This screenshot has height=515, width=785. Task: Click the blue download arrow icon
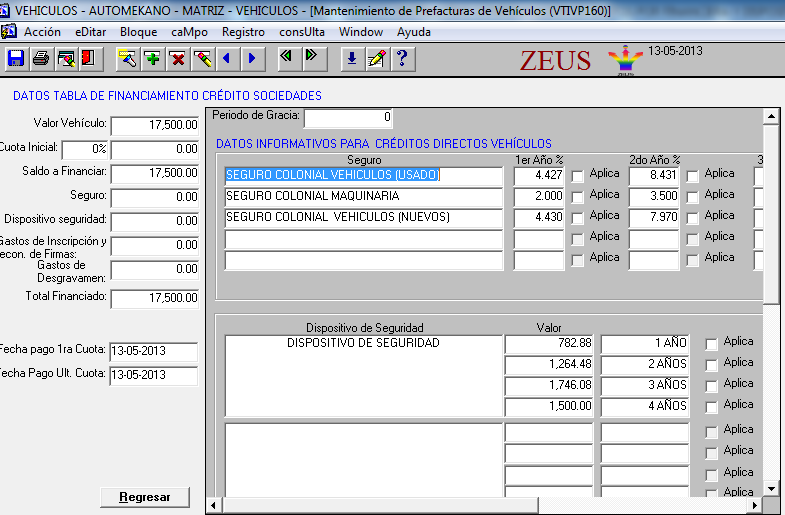(x=351, y=58)
